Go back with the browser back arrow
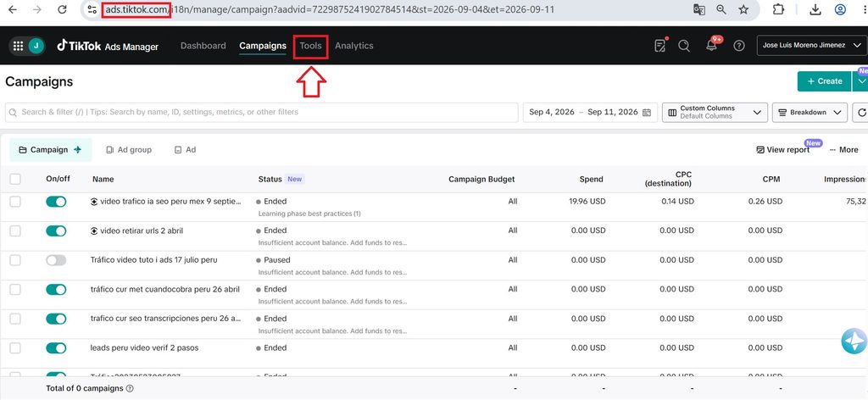Image resolution: width=868 pixels, height=400 pixels. click(14, 9)
